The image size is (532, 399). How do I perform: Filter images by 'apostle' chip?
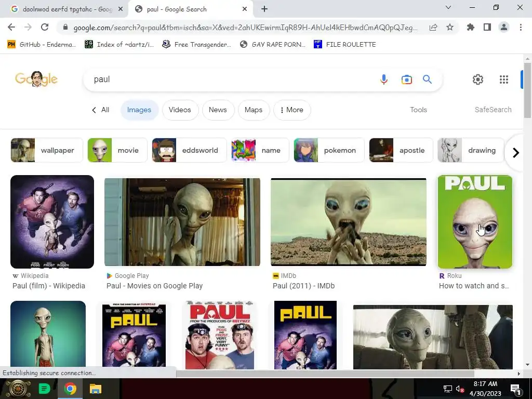(x=401, y=150)
